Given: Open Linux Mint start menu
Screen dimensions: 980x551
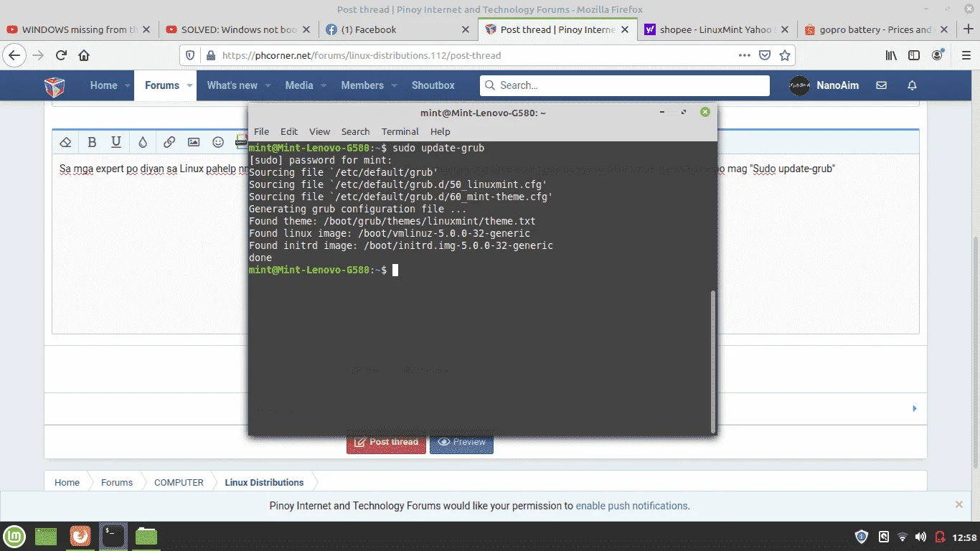Looking at the screenshot, I should tap(15, 536).
